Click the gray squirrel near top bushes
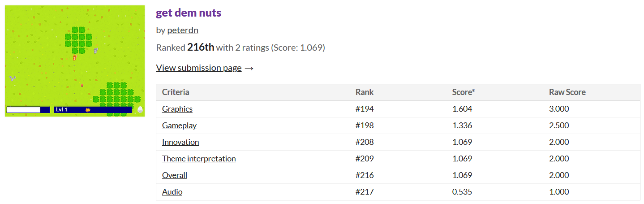 (95, 51)
